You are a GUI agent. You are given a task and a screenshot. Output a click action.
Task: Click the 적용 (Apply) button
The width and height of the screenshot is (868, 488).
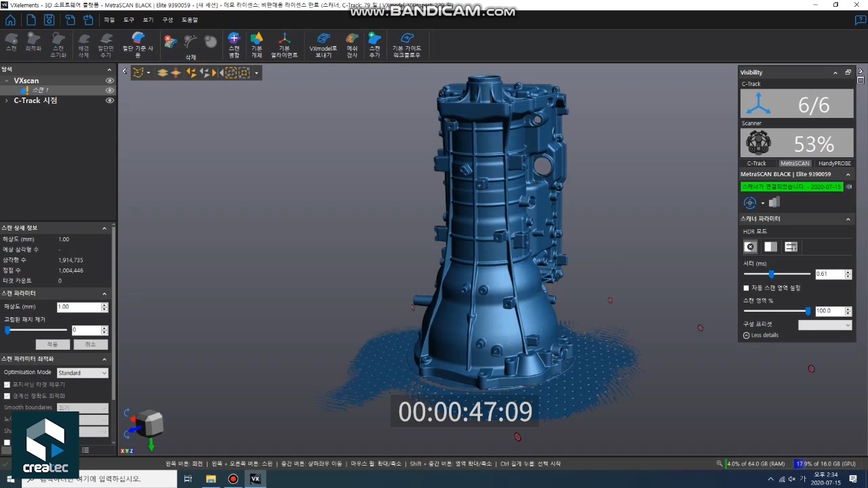(52, 344)
